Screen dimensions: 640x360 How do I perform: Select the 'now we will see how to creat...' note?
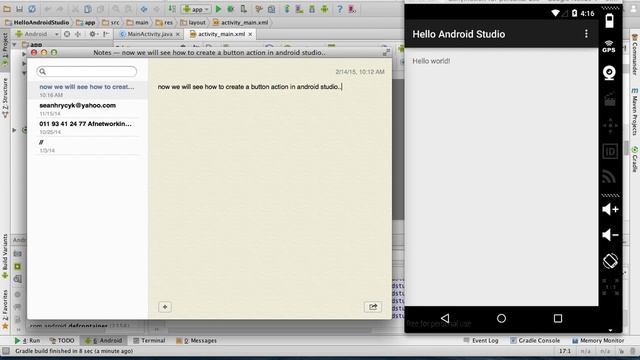coord(87,90)
